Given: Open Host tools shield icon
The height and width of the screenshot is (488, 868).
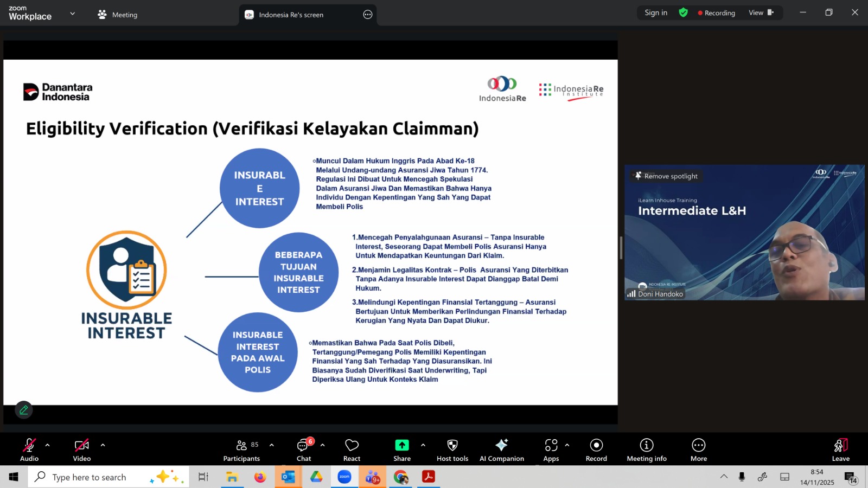Looking at the screenshot, I should pyautogui.click(x=452, y=450).
